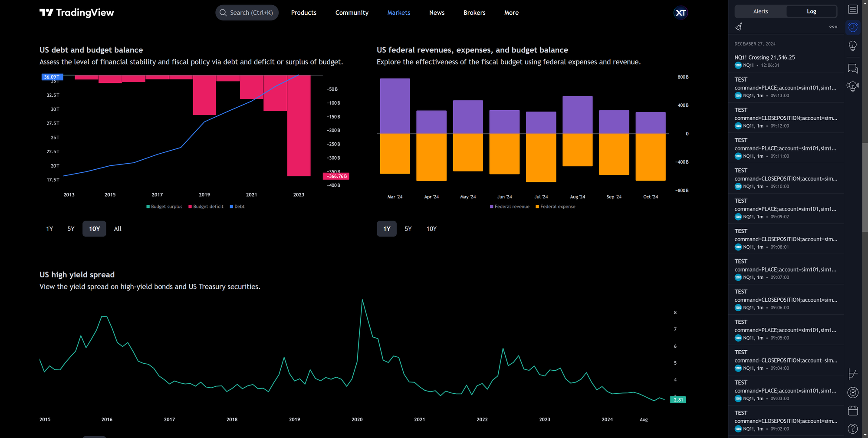
Task: Open the Help Center question-mark icon
Action: pos(853,429)
